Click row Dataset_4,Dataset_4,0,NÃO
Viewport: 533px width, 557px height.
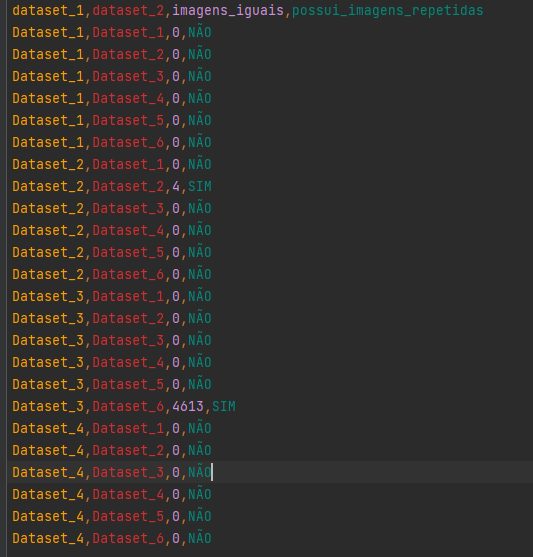(112, 494)
